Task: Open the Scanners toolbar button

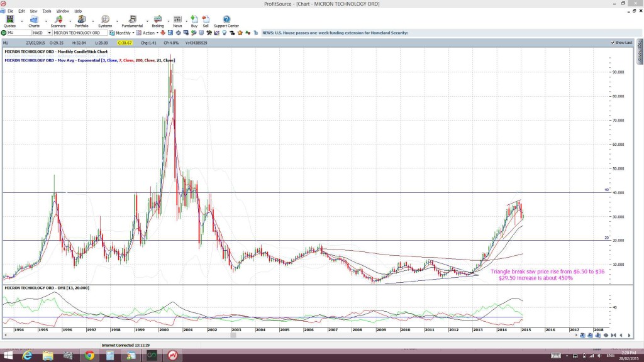Action: [x=58, y=21]
